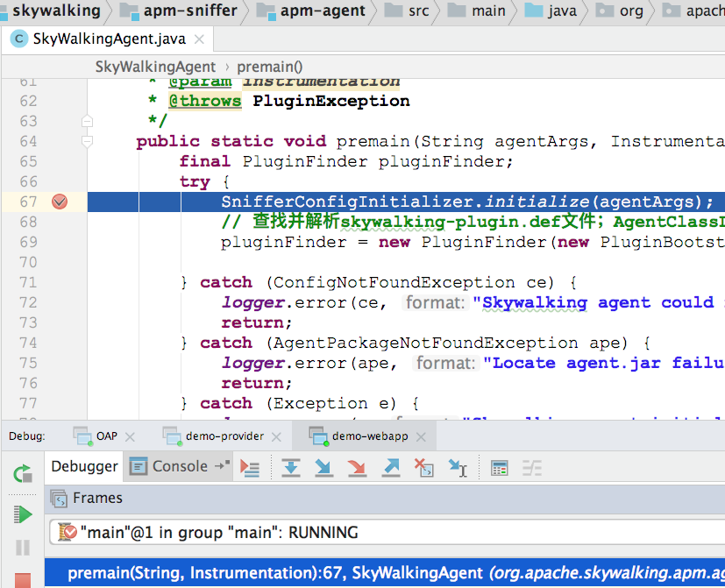725x588 pixels.
Task: Click the Step Into icon
Action: pyautogui.click(x=323, y=468)
